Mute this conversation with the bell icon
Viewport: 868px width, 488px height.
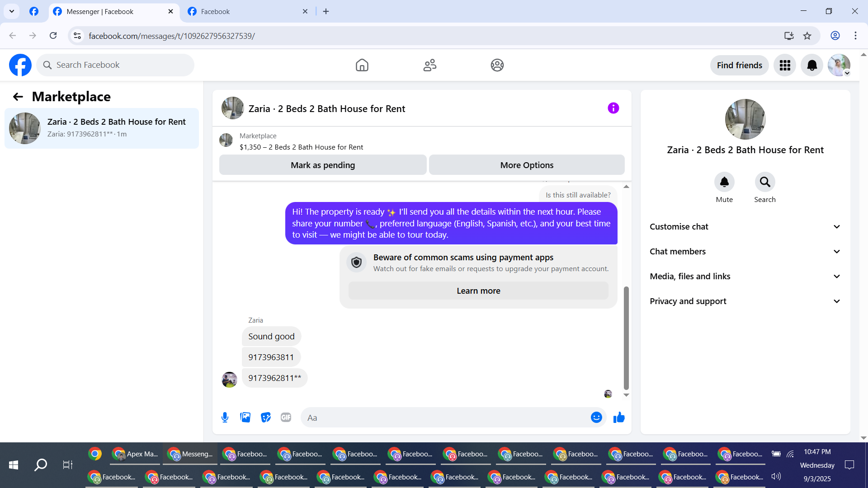click(x=724, y=182)
